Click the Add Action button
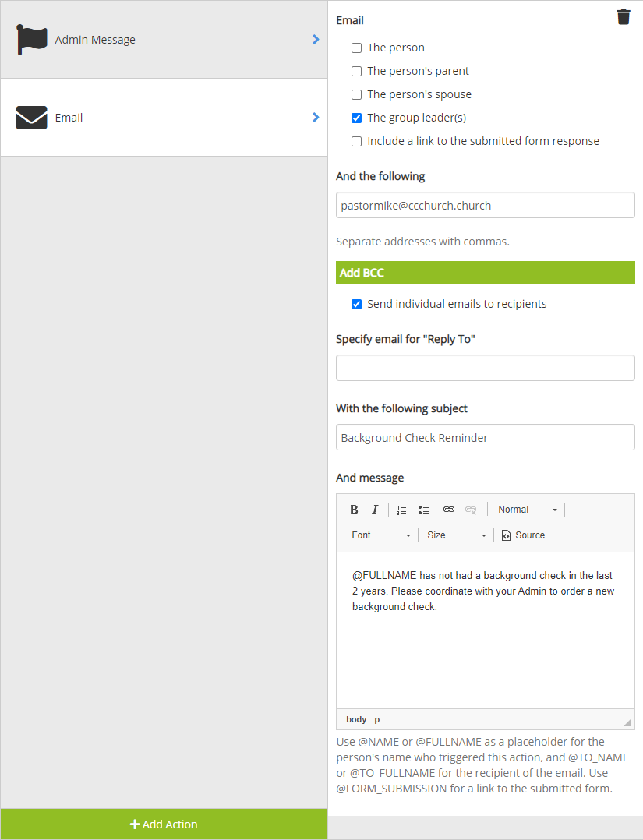Image resolution: width=643 pixels, height=840 pixels. [164, 824]
